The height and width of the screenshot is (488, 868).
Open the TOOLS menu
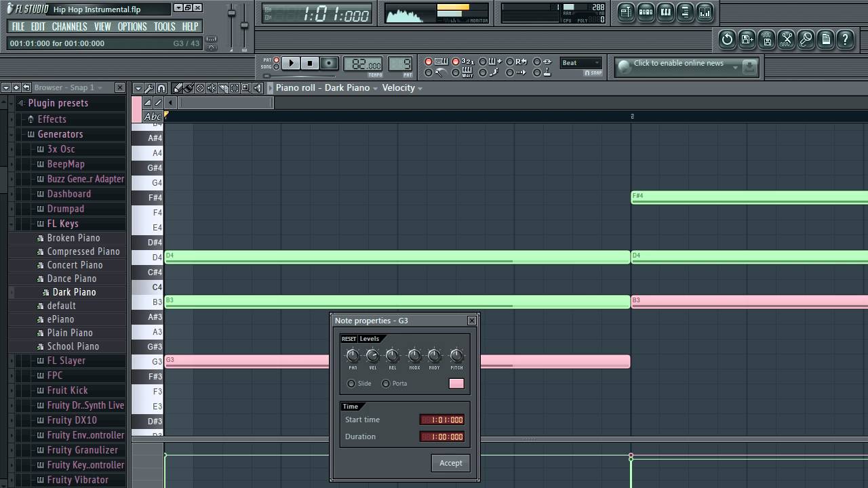click(164, 26)
